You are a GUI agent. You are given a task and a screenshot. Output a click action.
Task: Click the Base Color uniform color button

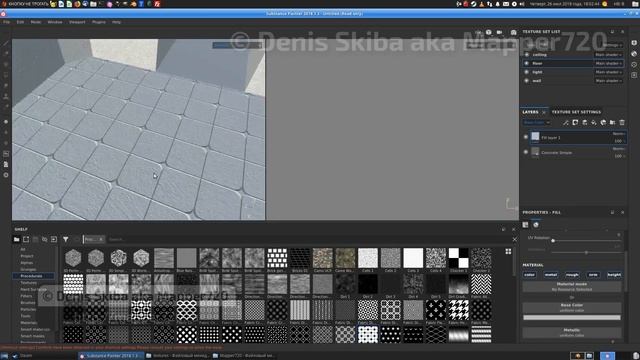[x=572, y=307]
